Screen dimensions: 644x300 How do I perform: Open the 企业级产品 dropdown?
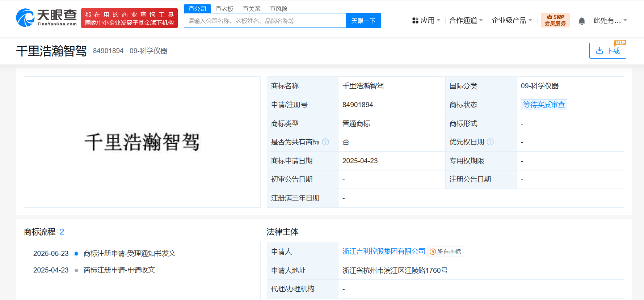coord(512,21)
